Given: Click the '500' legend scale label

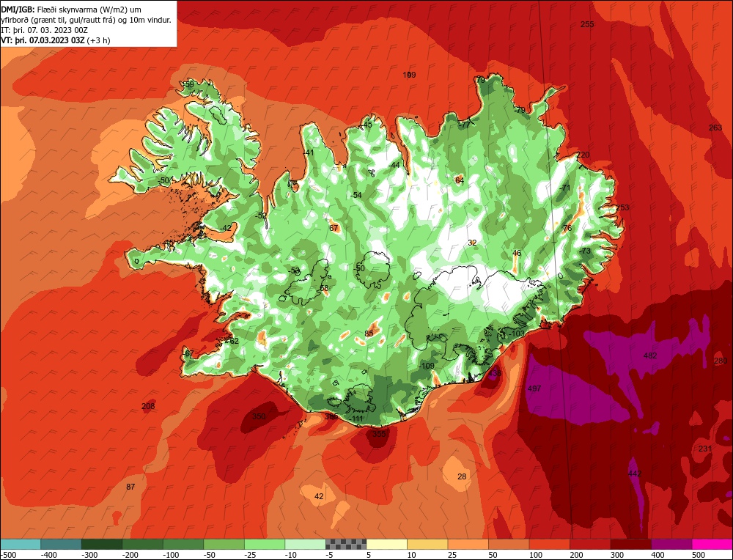Looking at the screenshot, I should [699, 555].
